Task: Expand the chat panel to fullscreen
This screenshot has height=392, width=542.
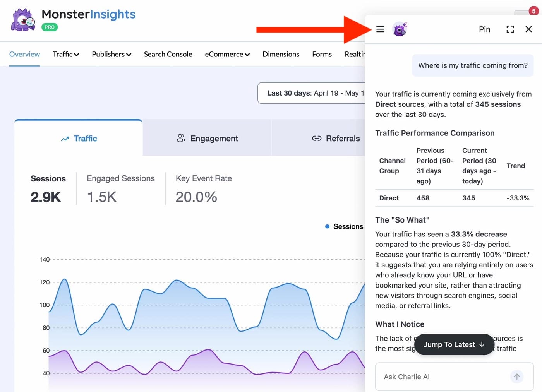Action: point(510,29)
